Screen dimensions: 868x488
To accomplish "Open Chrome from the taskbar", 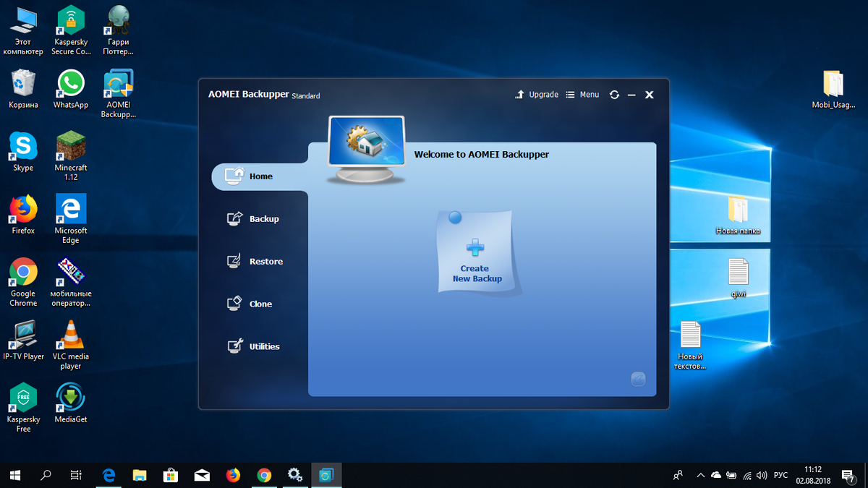I will point(264,475).
